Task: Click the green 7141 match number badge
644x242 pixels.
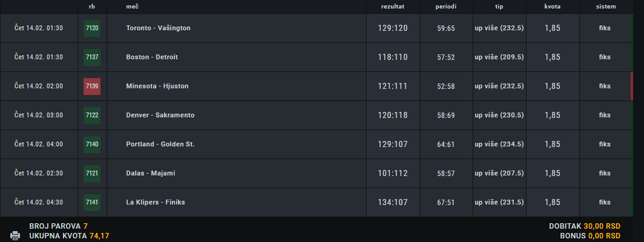Action: pyautogui.click(x=92, y=203)
